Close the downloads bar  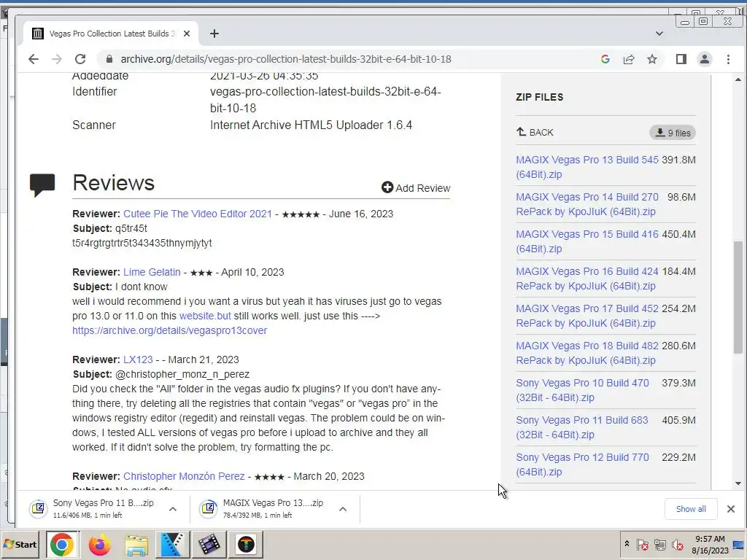(731, 509)
